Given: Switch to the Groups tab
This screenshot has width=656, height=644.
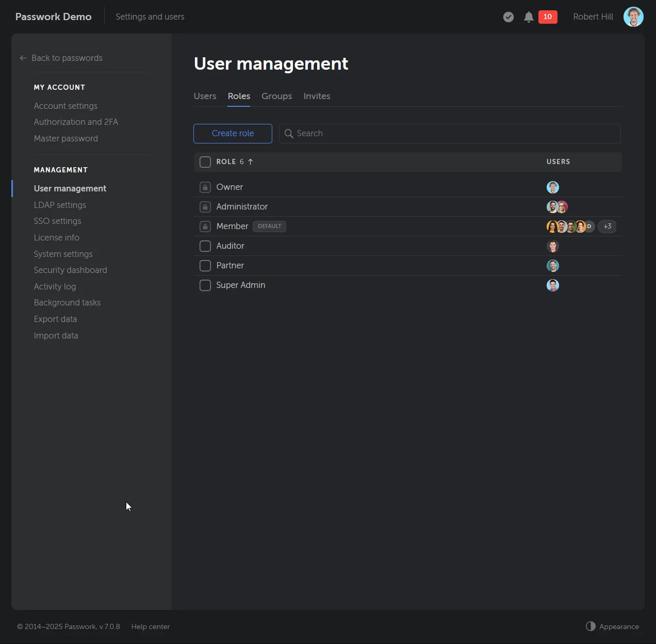Looking at the screenshot, I should (x=276, y=96).
